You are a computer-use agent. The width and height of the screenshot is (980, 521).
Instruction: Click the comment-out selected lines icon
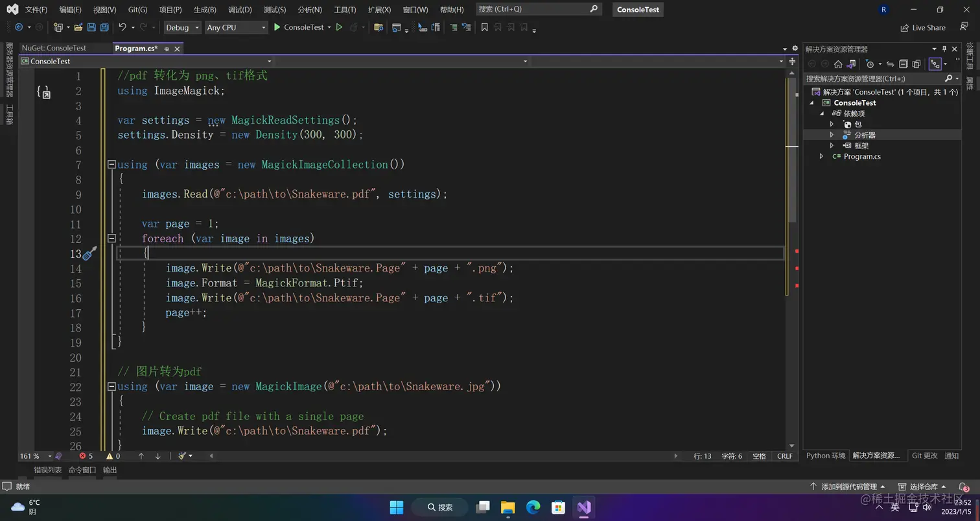(x=453, y=27)
